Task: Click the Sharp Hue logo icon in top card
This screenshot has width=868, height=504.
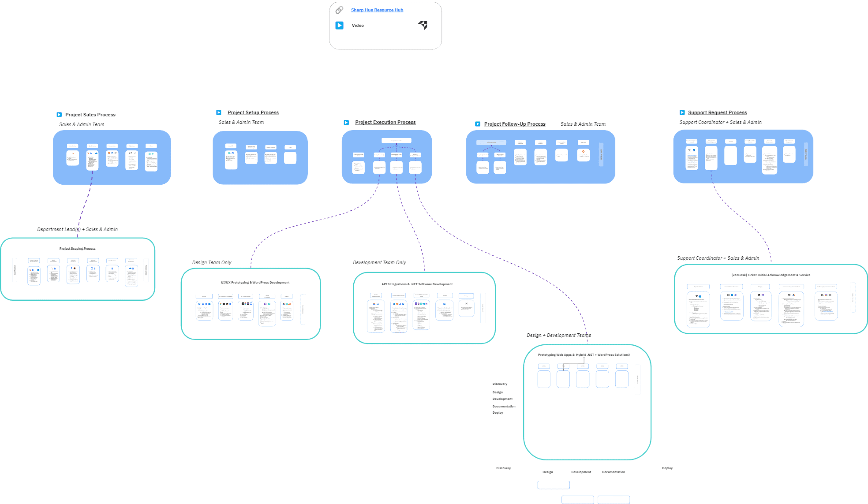Action: coord(423,25)
